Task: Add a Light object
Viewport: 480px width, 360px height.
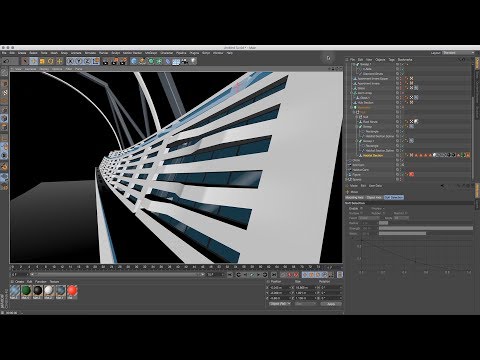Action: tap(193, 61)
